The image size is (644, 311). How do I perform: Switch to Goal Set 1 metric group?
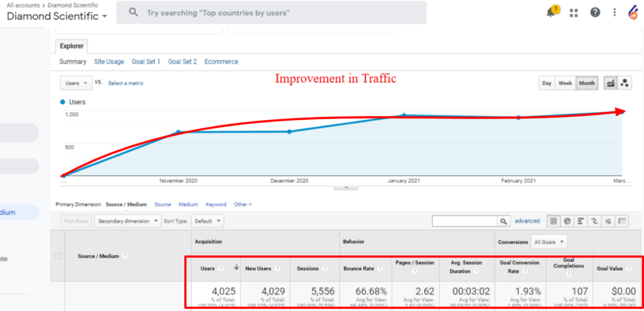click(146, 62)
